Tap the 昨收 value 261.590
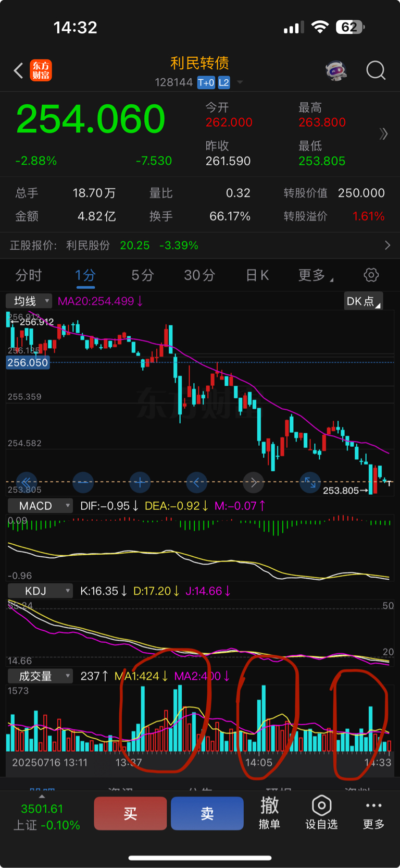Image resolution: width=400 pixels, height=868 pixels. pos(228,161)
